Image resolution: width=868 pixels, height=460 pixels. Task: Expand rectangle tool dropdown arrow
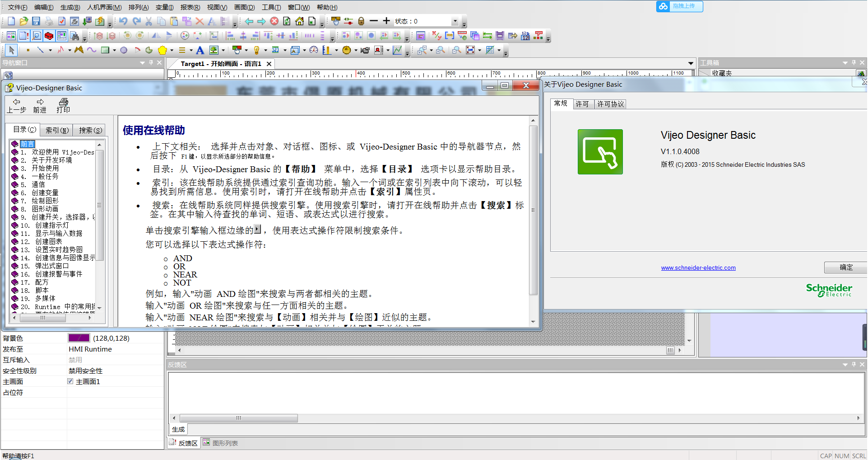[x=114, y=50]
